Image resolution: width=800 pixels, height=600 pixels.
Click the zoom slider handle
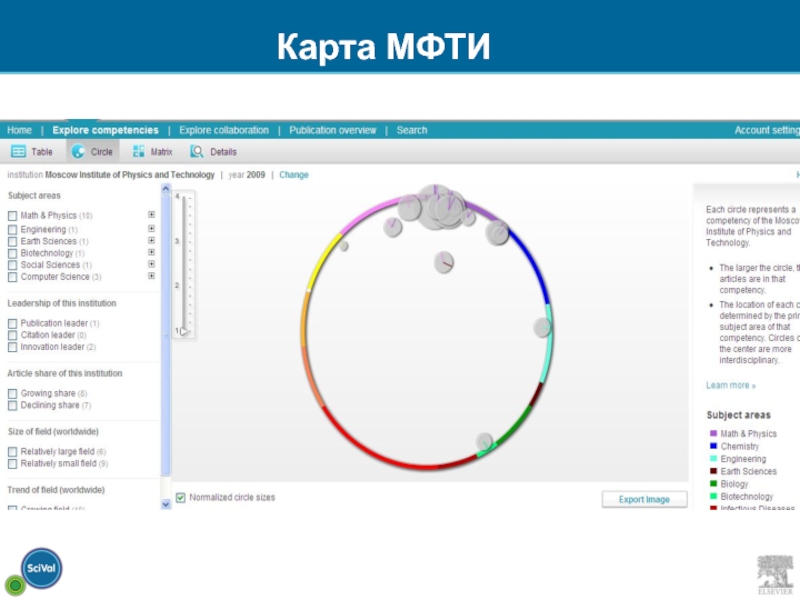pos(184,331)
